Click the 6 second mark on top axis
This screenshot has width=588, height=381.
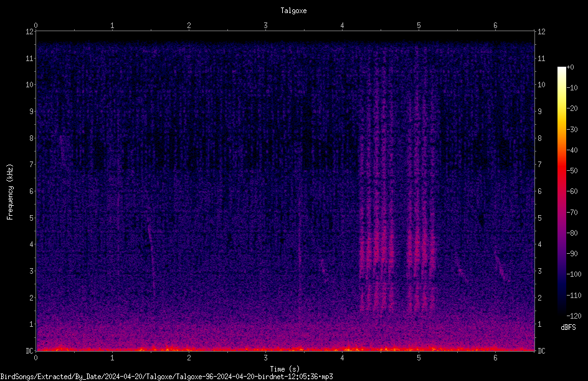coord(495,26)
